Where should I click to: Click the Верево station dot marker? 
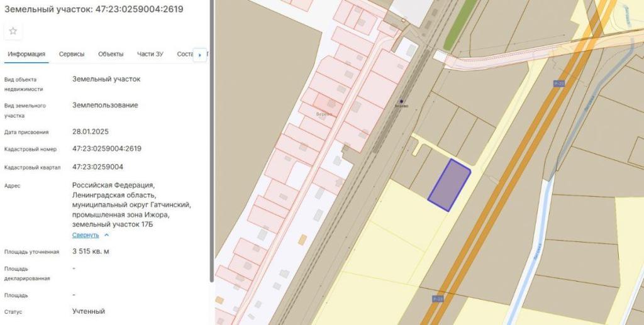click(x=401, y=101)
